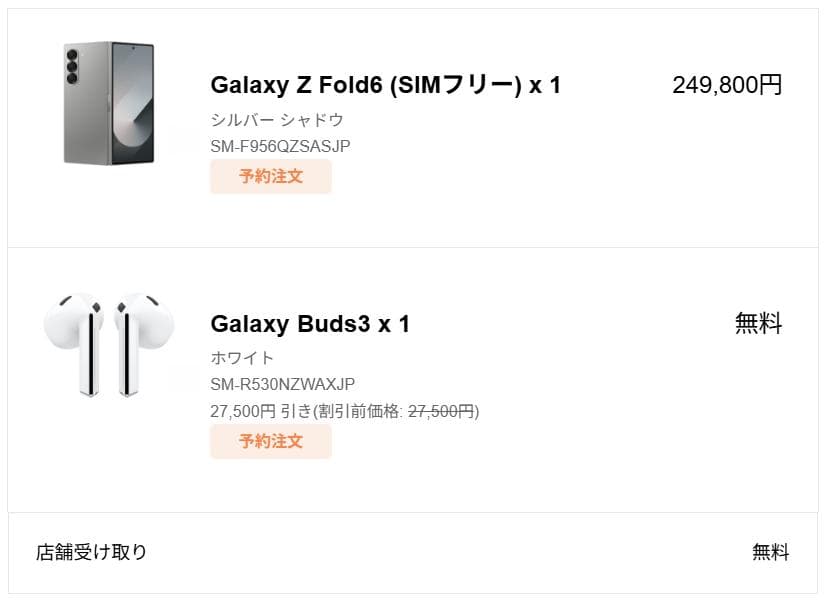Click the 無料 price for Galaxy Buds3

(758, 323)
